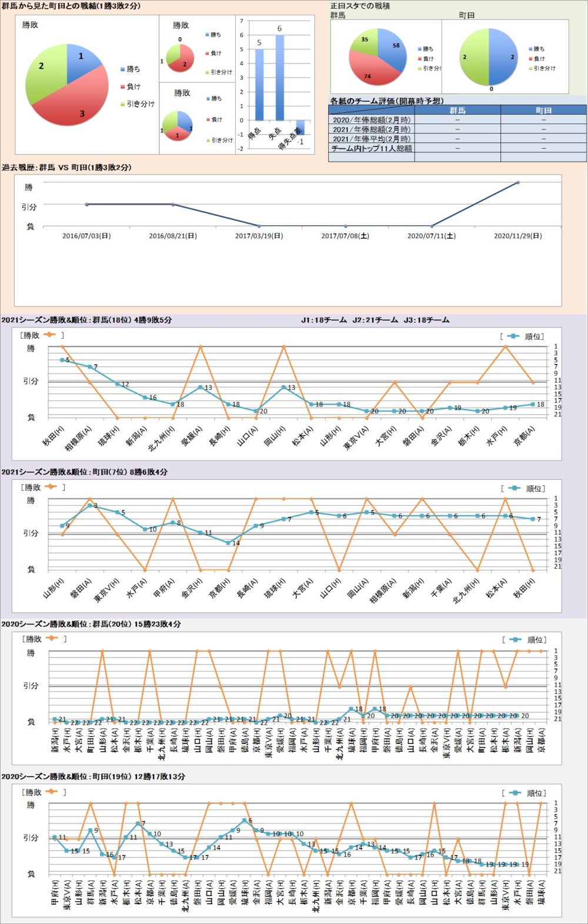Click the blue 勝ち legend marker beside the large pie
The image size is (588, 924).
pos(123,69)
